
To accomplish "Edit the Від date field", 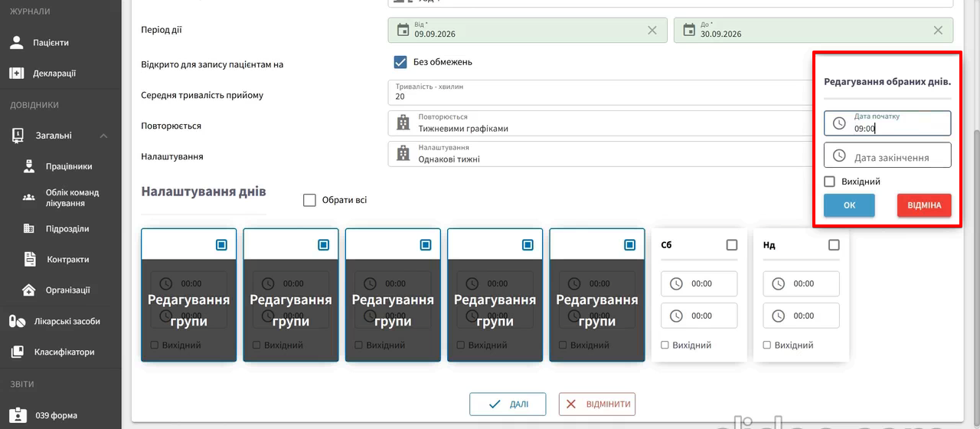I will coord(528,30).
